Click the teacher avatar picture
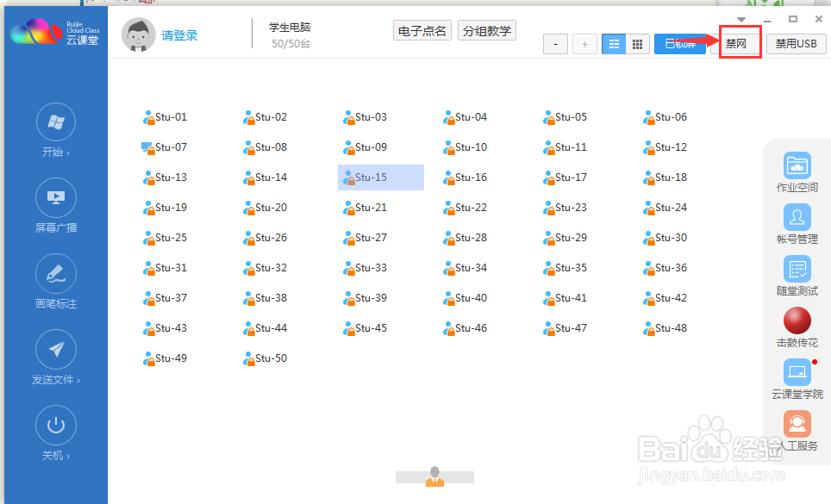The width and height of the screenshot is (831, 504). [138, 34]
